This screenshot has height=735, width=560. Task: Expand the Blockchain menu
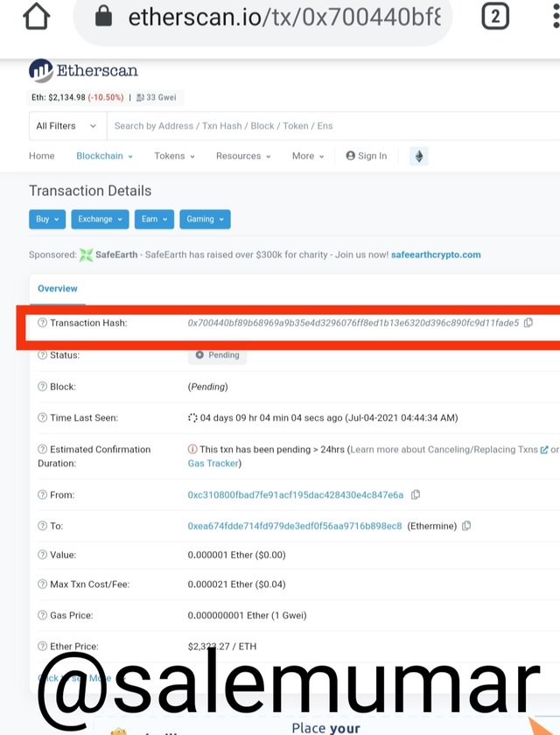pos(104,156)
